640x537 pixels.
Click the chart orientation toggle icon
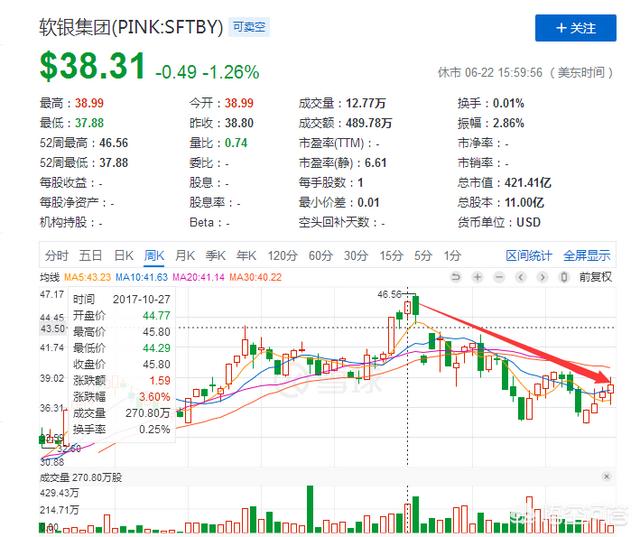(x=564, y=277)
